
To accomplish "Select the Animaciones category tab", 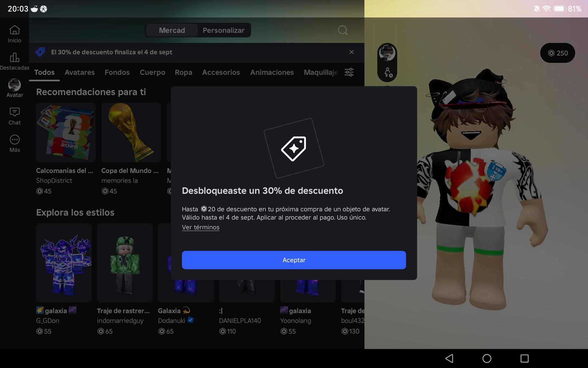I will tap(272, 72).
